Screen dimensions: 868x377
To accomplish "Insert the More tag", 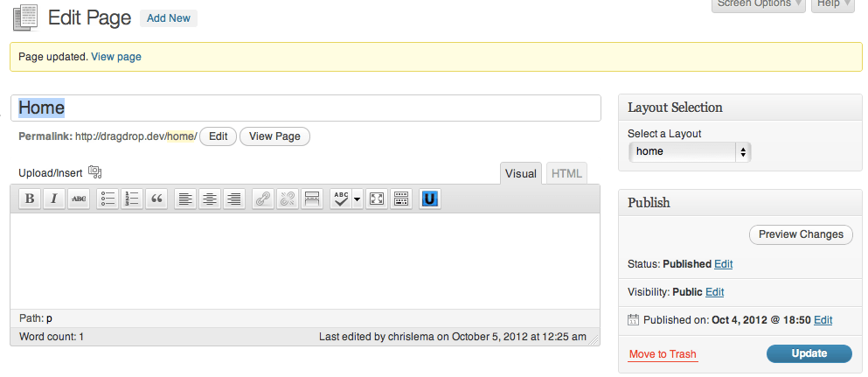I will (311, 199).
